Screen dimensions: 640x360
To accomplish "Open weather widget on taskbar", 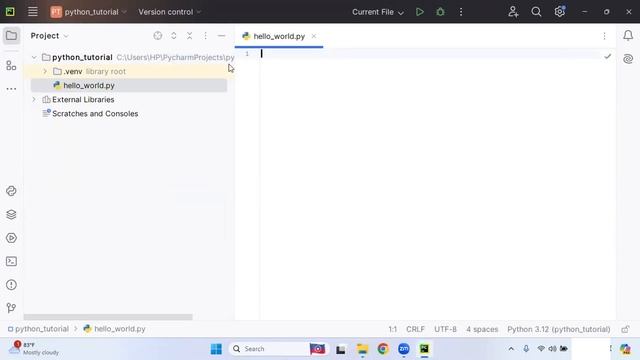I will click(x=34, y=349).
